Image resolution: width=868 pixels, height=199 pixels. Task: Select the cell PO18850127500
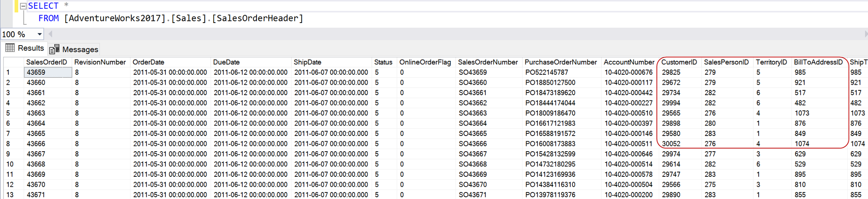tap(562, 83)
